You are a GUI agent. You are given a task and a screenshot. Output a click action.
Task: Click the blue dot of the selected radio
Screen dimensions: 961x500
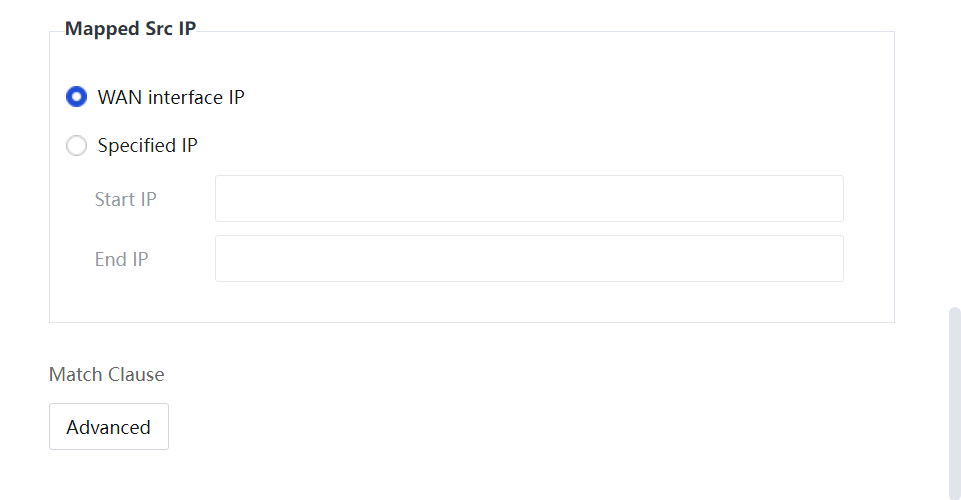point(76,97)
